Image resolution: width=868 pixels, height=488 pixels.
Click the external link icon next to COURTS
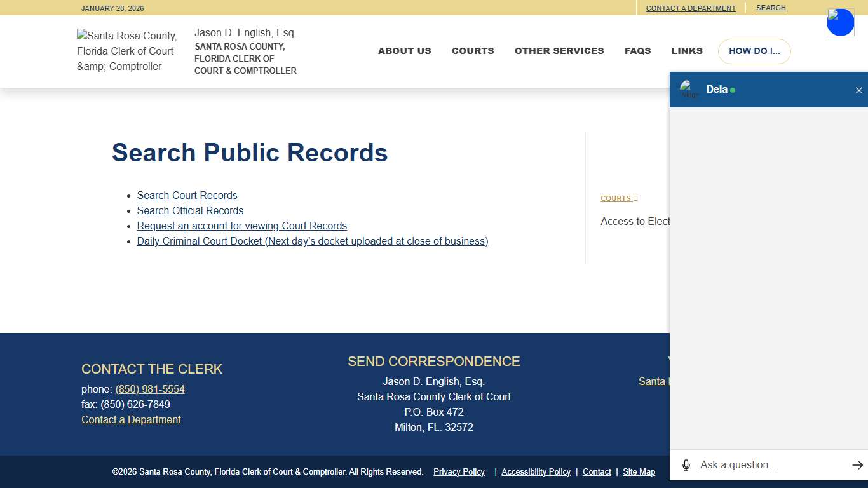[636, 198]
